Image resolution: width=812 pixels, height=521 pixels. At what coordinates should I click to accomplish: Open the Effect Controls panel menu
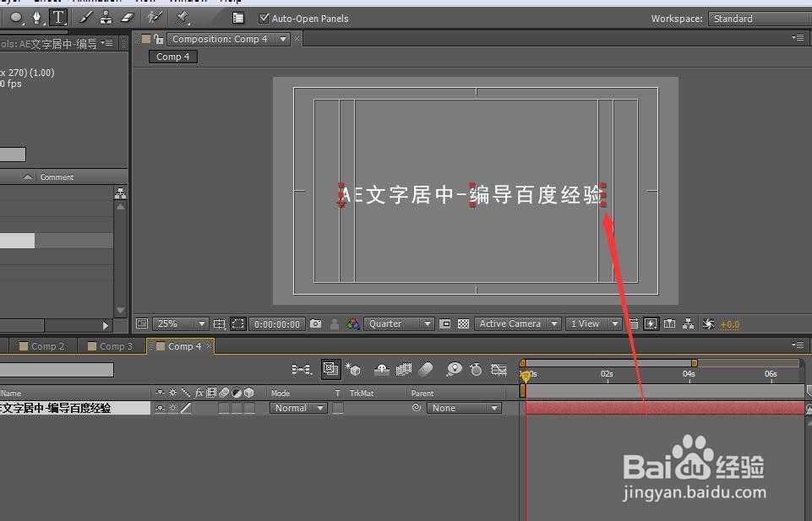pos(107,43)
